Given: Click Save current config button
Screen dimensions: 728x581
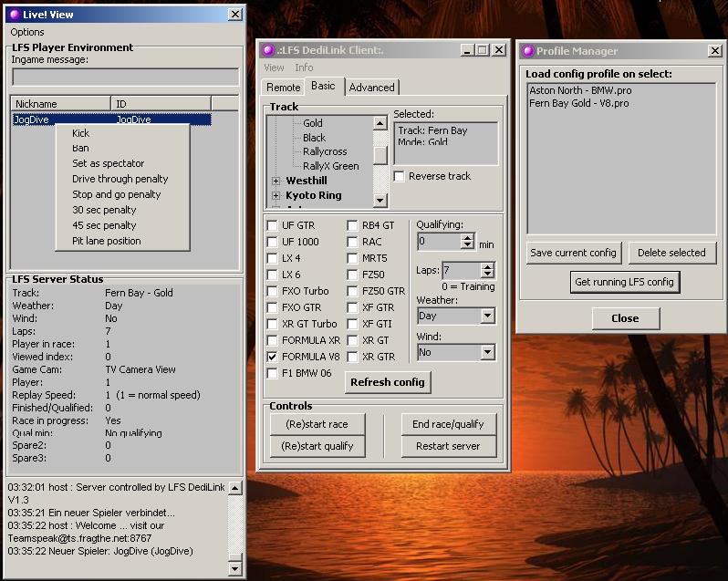Looking at the screenshot, I should click(x=574, y=253).
